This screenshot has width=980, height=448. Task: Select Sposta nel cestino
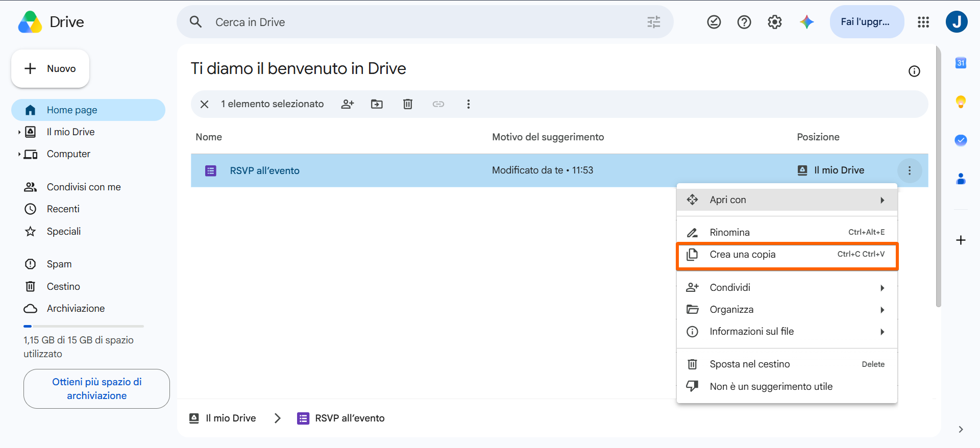tap(787, 364)
